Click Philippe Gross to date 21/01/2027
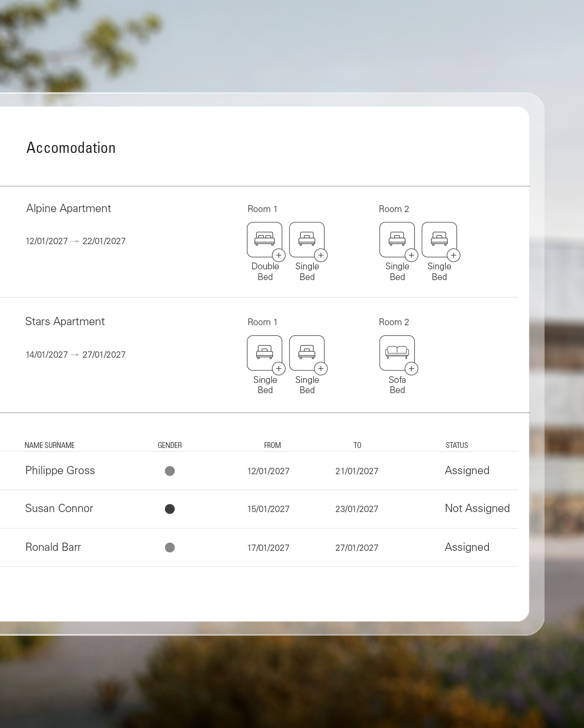584x728 pixels. [x=357, y=471]
